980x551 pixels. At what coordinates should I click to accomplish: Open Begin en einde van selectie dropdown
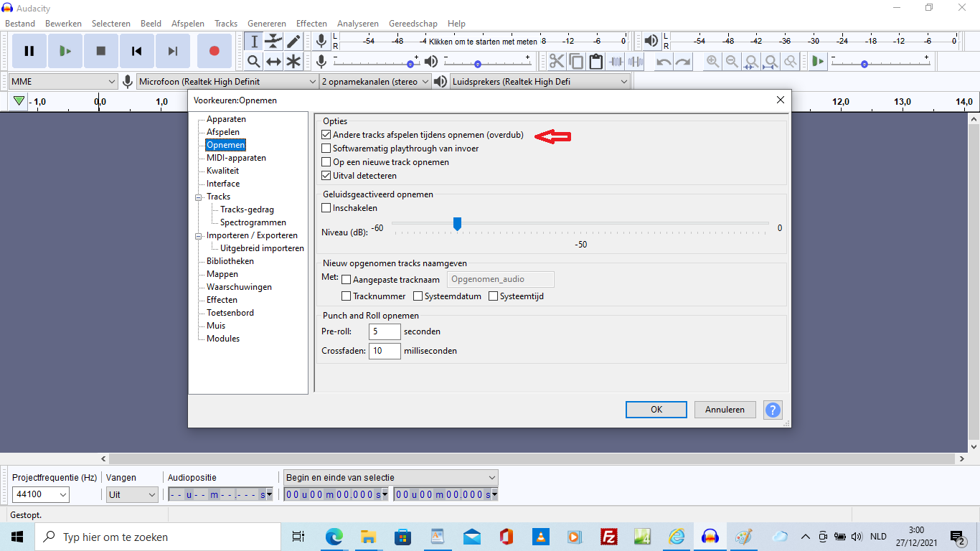coord(391,477)
